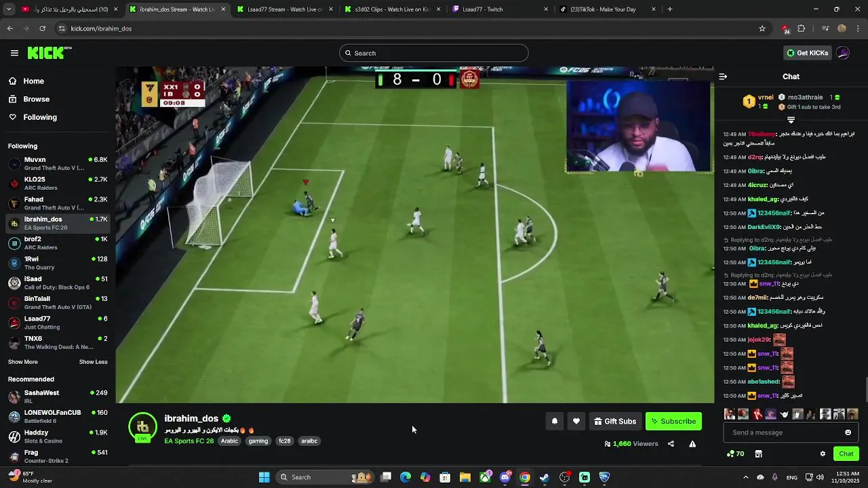Send message with green Chat button

846,454
